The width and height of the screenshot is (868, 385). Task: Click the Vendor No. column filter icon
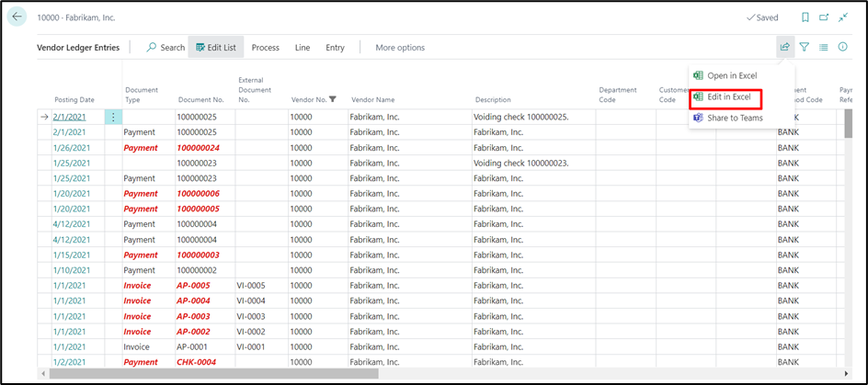pos(333,99)
